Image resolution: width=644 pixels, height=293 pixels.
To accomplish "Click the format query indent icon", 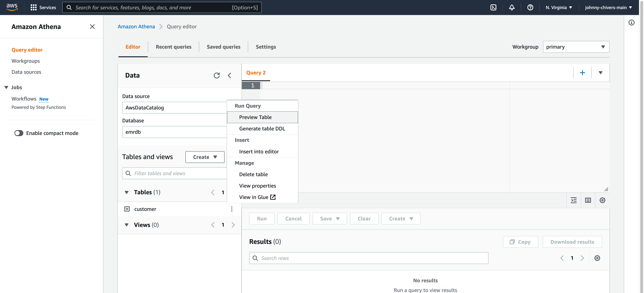I will coord(574,200).
